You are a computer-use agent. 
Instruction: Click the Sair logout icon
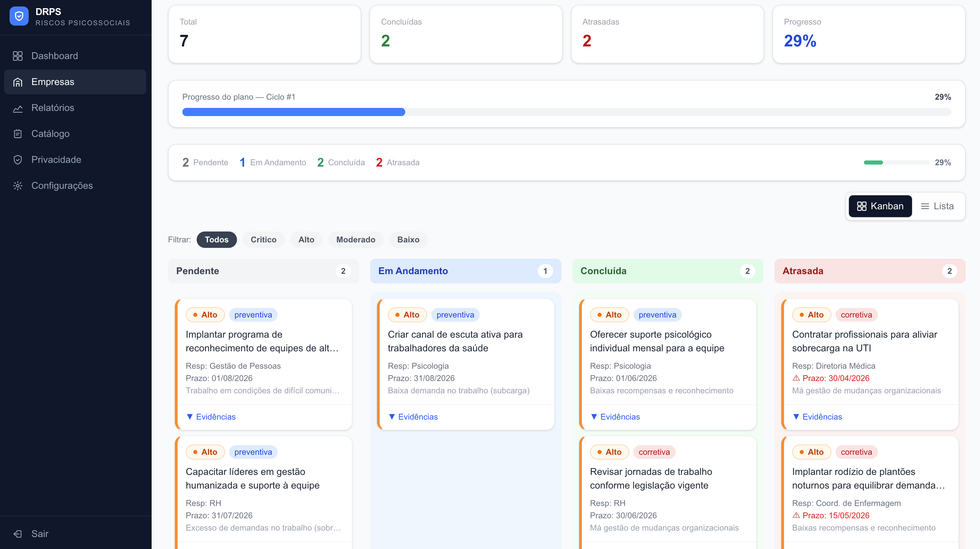(x=18, y=534)
